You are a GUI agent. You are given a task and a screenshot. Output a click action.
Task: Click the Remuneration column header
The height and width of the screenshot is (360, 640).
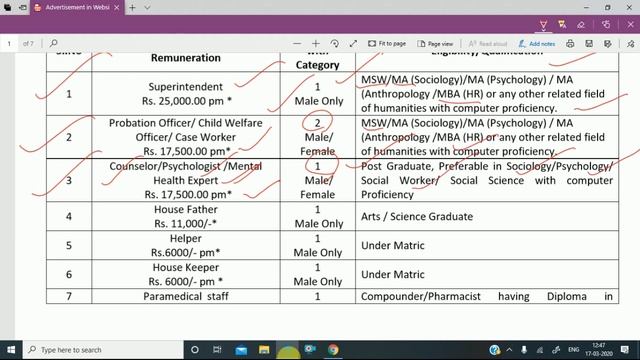[x=186, y=58]
